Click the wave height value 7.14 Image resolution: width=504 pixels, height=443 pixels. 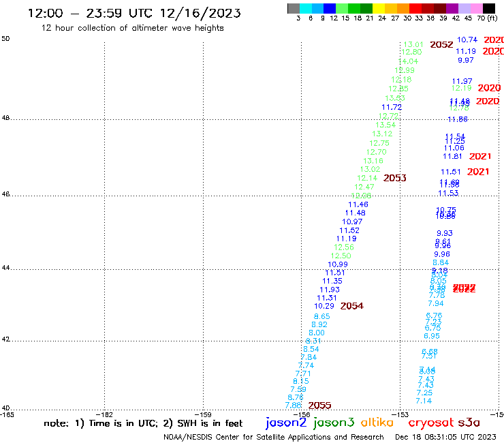[424, 401]
